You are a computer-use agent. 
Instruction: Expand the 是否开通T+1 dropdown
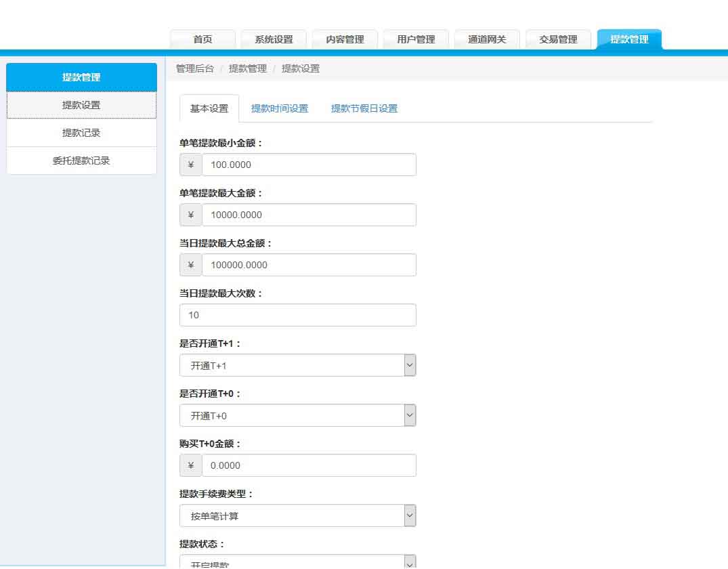click(297, 365)
